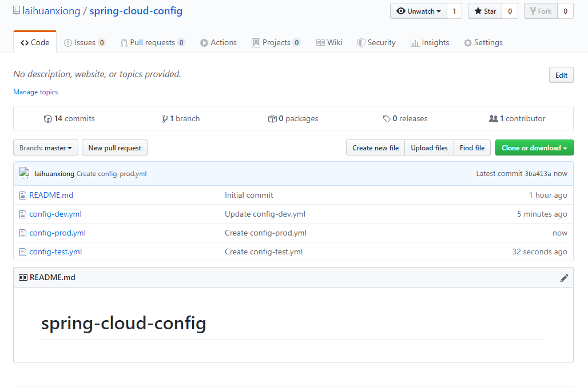Click Upload files
Viewport: 588px width, 387px height.
(429, 147)
